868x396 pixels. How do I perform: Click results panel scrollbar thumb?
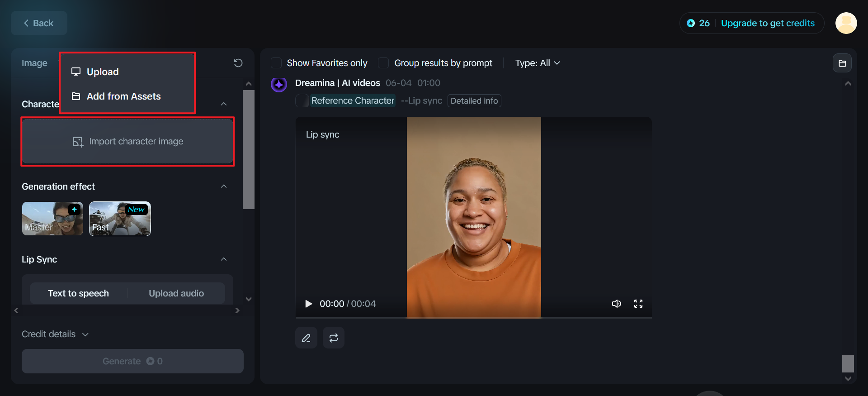pos(848,364)
